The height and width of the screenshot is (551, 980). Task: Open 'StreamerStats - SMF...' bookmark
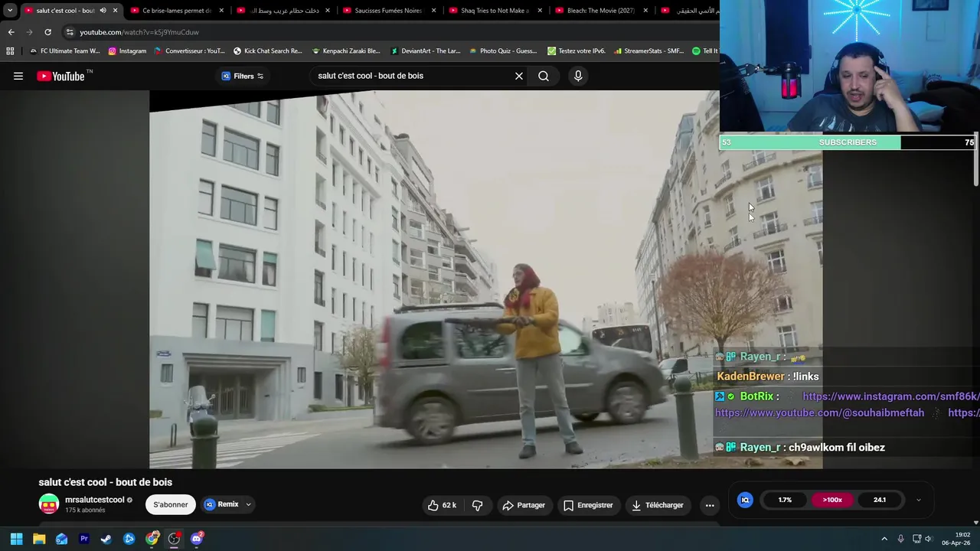pyautogui.click(x=648, y=51)
